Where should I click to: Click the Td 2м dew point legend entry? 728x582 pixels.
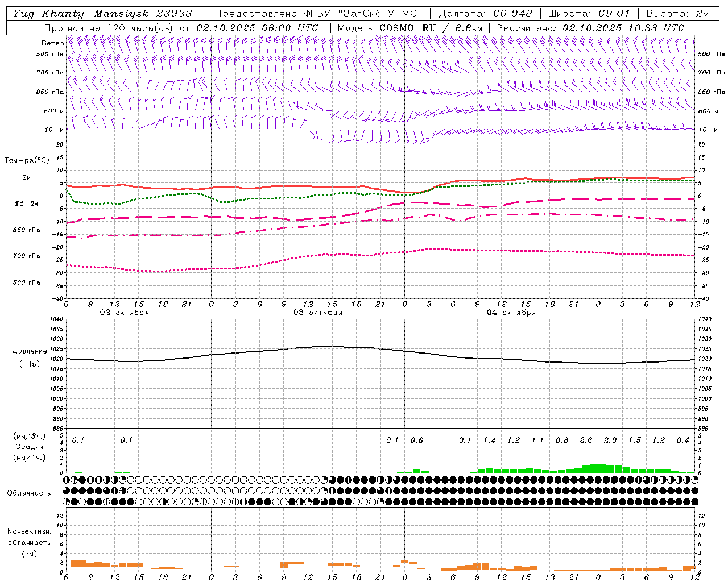coord(26,203)
